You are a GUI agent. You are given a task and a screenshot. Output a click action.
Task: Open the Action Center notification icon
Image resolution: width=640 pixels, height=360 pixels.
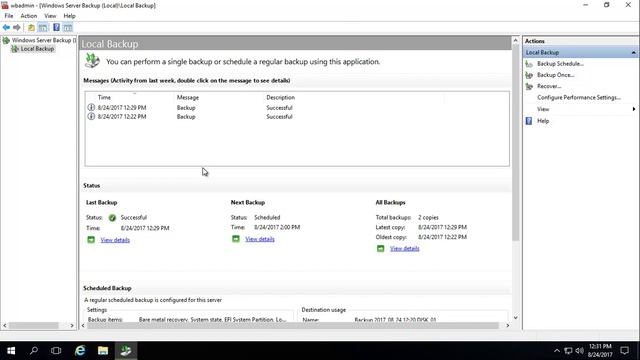[624, 351]
